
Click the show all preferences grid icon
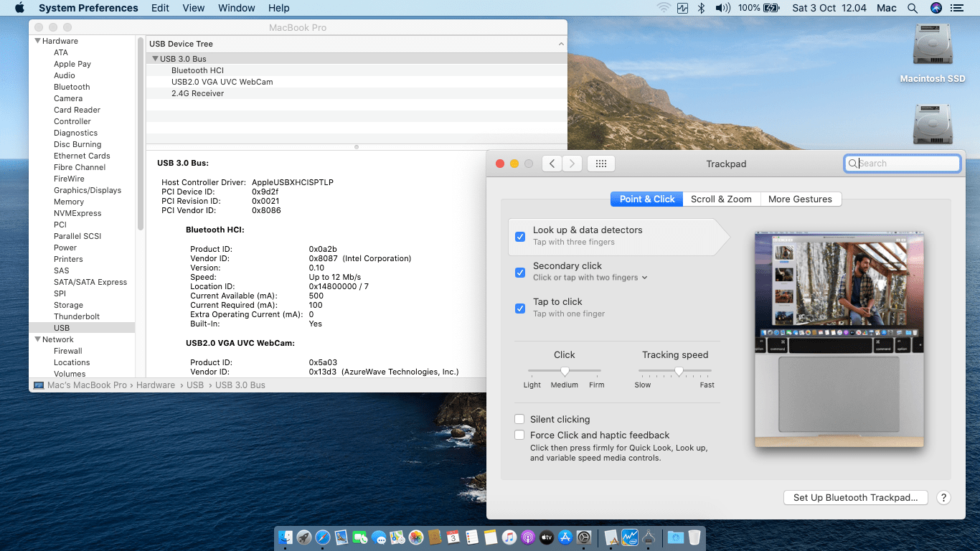[x=601, y=164]
